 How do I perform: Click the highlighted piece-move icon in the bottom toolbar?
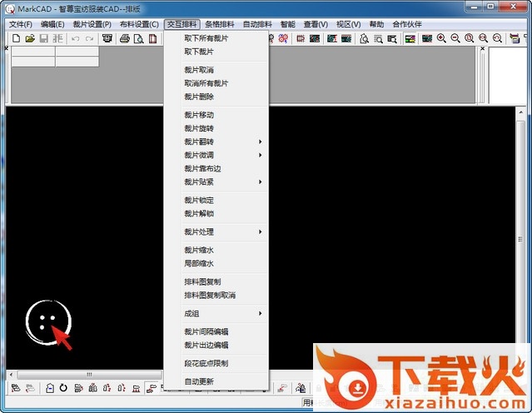click(x=152, y=387)
